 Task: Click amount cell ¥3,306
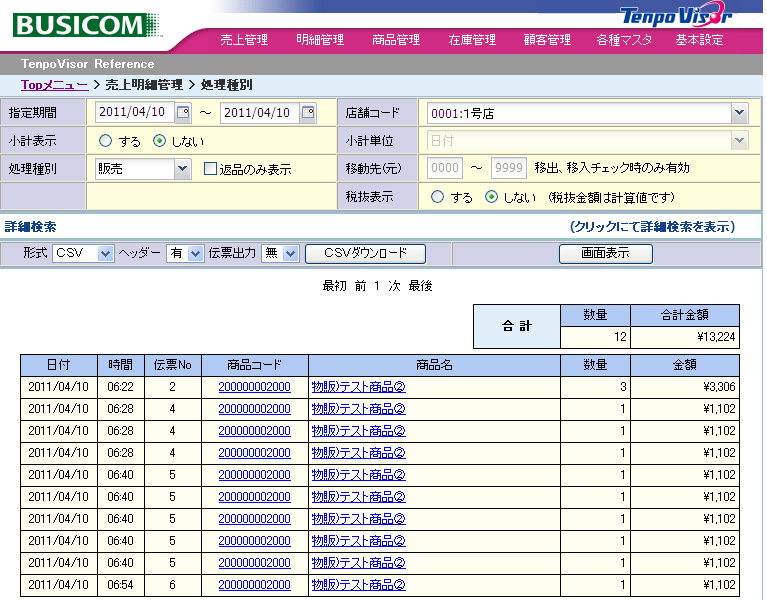click(x=685, y=387)
